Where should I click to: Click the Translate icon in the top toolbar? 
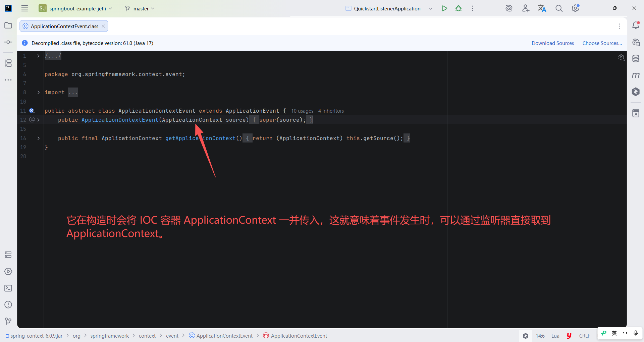click(542, 8)
